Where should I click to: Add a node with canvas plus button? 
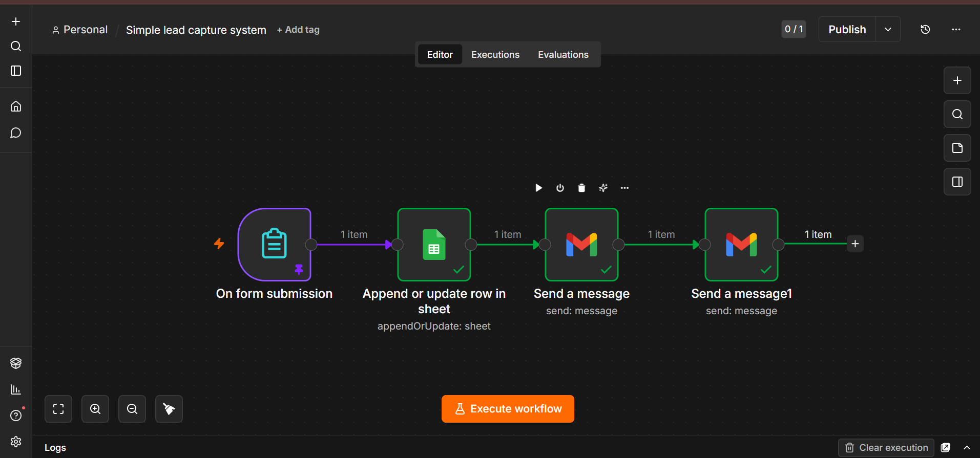[957, 80]
